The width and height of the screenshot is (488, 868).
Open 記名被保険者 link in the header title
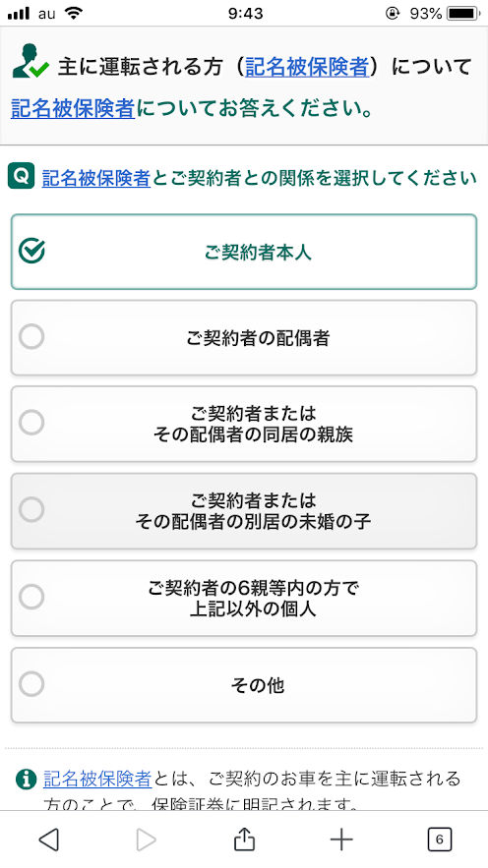307,67
